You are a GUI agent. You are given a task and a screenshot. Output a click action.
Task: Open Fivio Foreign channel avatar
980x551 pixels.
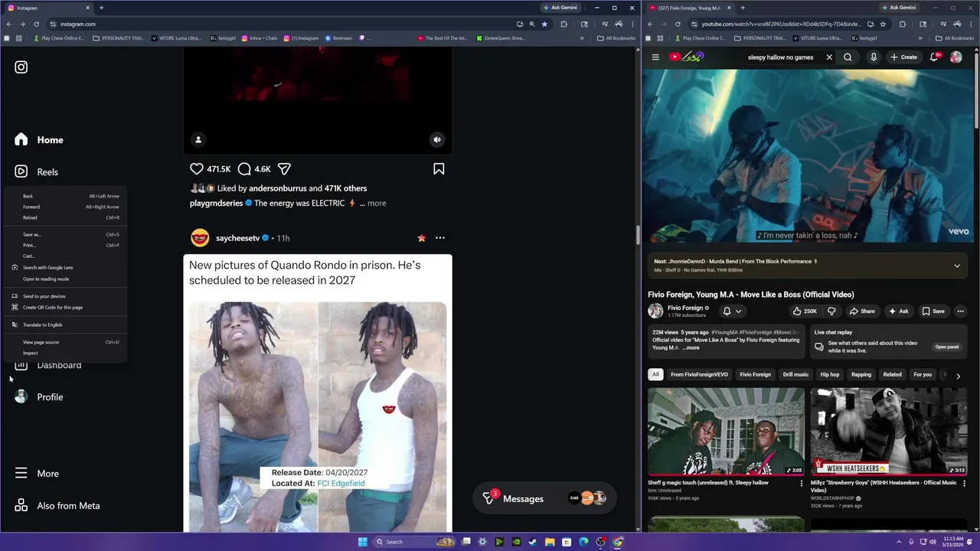655,311
